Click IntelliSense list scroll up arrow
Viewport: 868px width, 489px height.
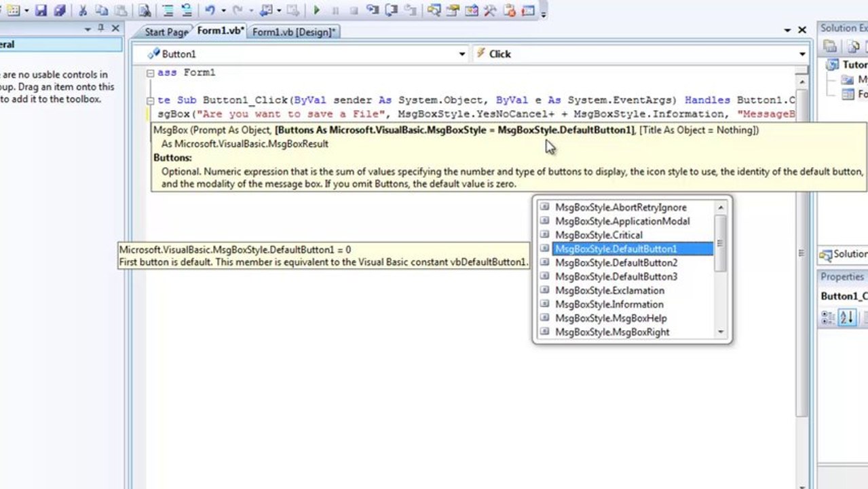[x=721, y=206]
